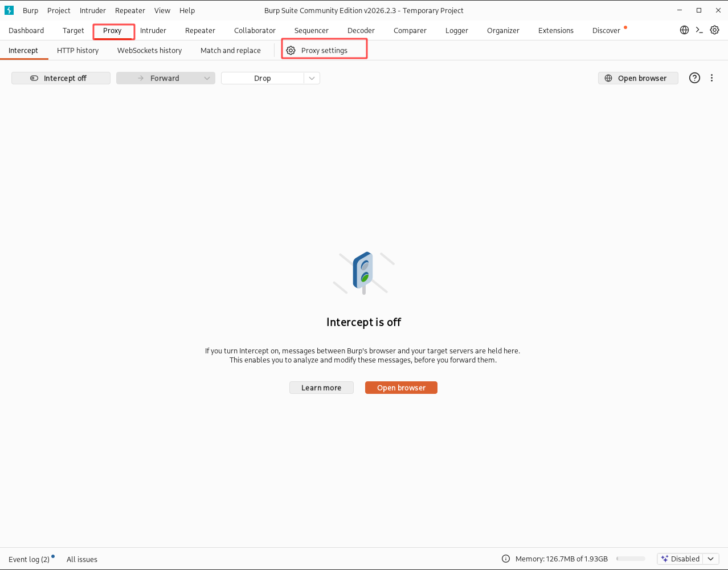Click the help question mark icon
The image size is (728, 570).
point(694,78)
